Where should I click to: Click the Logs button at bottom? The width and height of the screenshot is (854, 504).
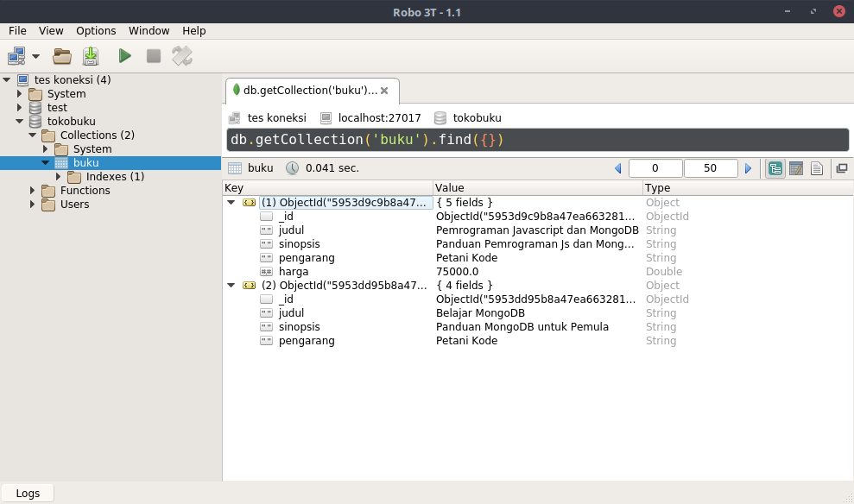point(28,493)
